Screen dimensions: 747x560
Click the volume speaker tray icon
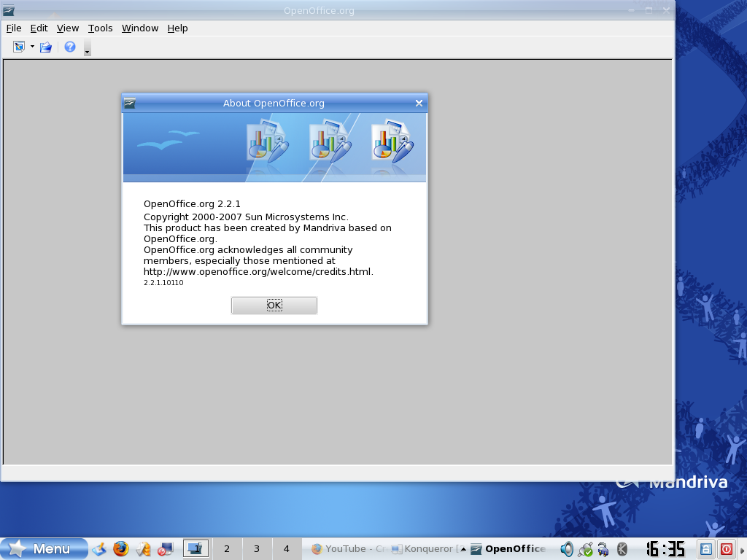coord(567,548)
